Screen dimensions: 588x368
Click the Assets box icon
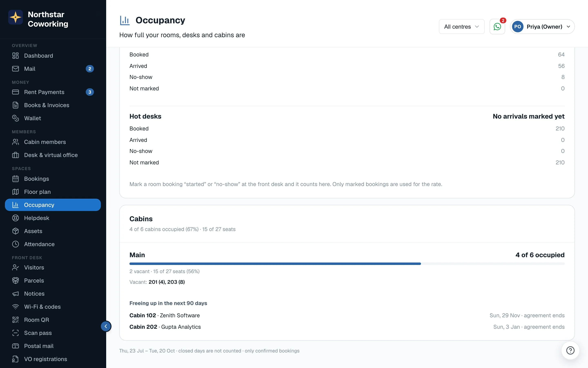[16, 231]
